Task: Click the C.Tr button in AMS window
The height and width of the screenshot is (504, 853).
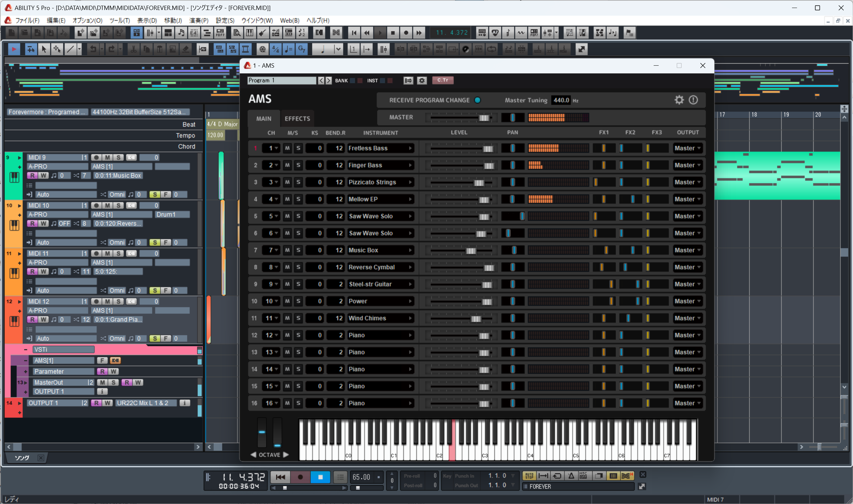Action: point(443,80)
